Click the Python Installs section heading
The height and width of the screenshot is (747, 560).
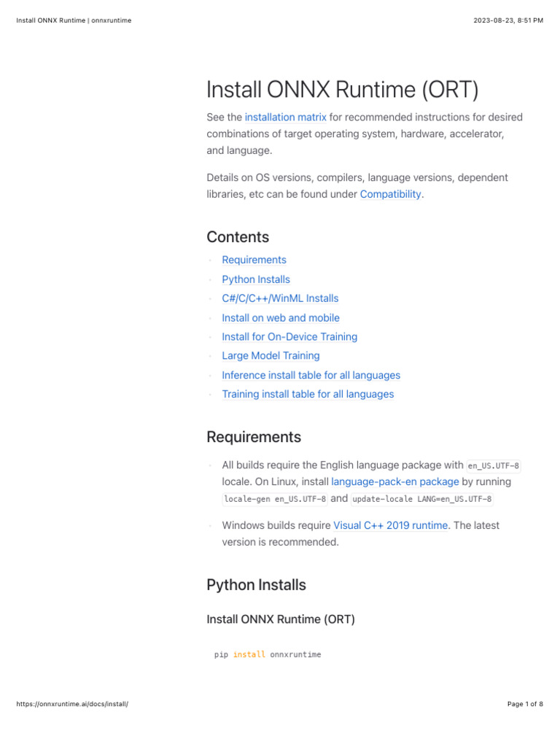click(256, 585)
